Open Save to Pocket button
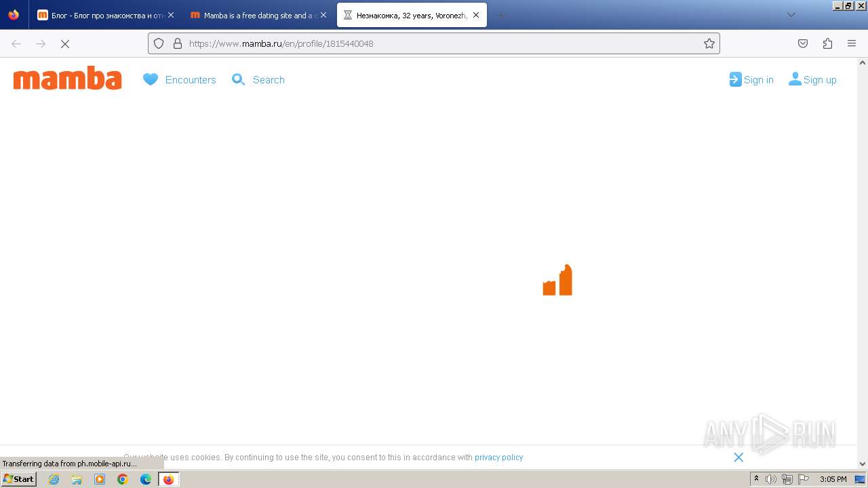The image size is (868, 488). (x=803, y=43)
